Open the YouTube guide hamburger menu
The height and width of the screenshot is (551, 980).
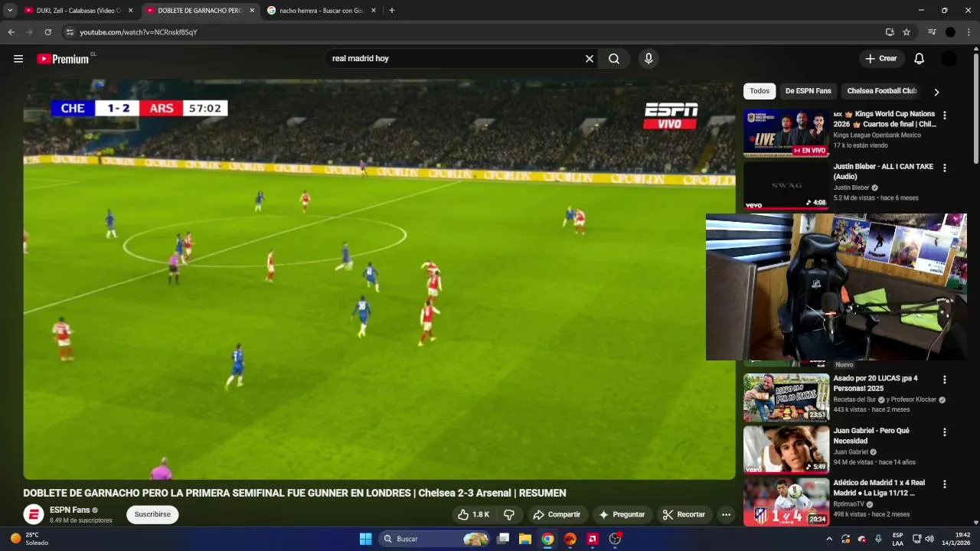click(18, 59)
